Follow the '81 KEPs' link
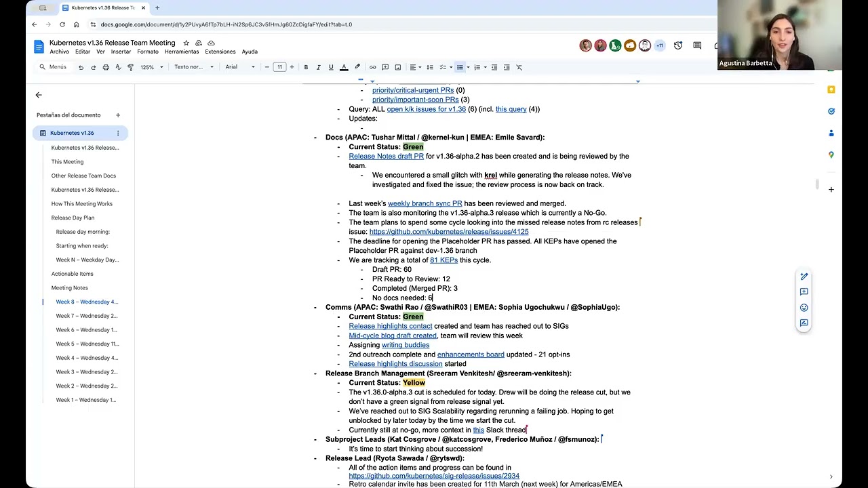Image resolution: width=868 pixels, height=488 pixels. (443, 260)
